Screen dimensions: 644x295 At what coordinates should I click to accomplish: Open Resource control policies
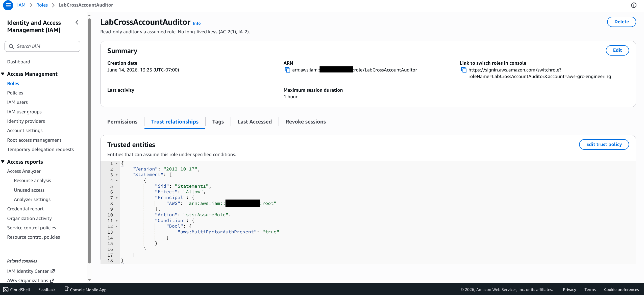(x=34, y=237)
